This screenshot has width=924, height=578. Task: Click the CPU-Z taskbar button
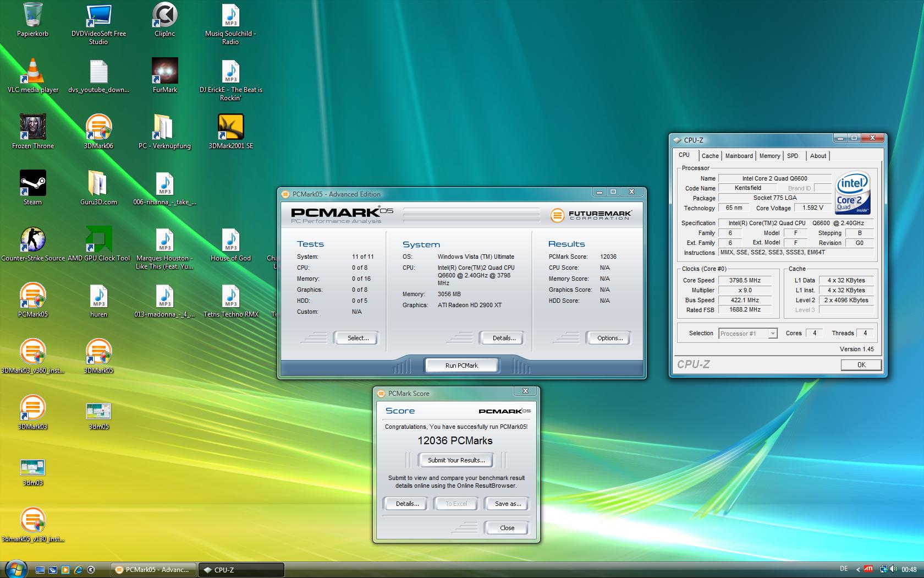[x=241, y=570]
